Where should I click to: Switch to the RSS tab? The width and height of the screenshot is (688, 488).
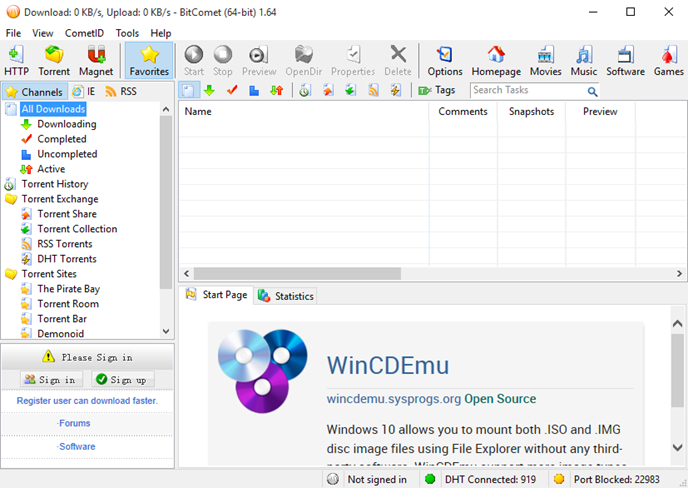121,91
